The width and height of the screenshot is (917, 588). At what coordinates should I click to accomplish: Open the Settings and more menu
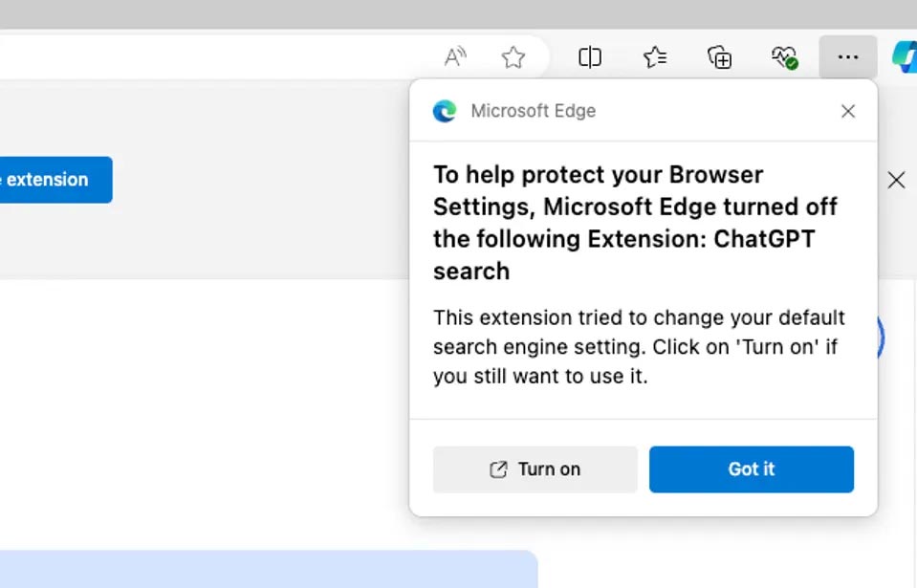[x=847, y=57]
